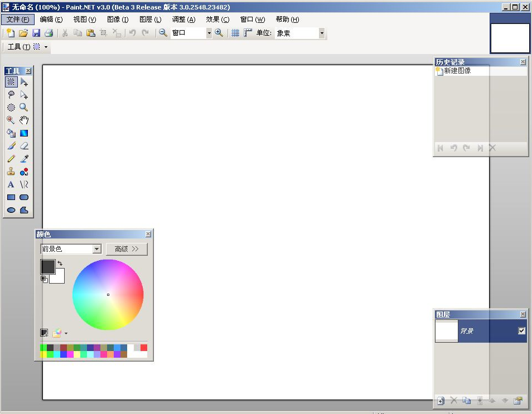Click the Open file folder icon
Viewport: 532px width, 414px height.
point(23,33)
